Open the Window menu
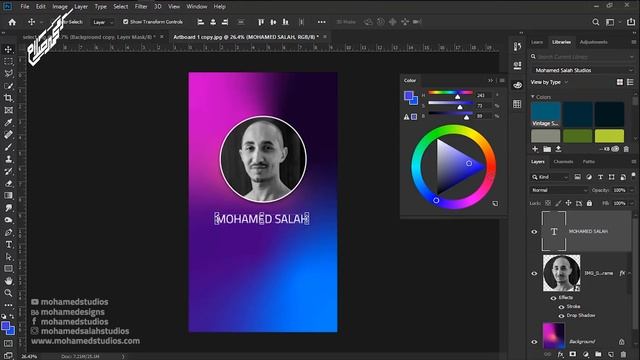640x360 pixels. click(x=197, y=7)
